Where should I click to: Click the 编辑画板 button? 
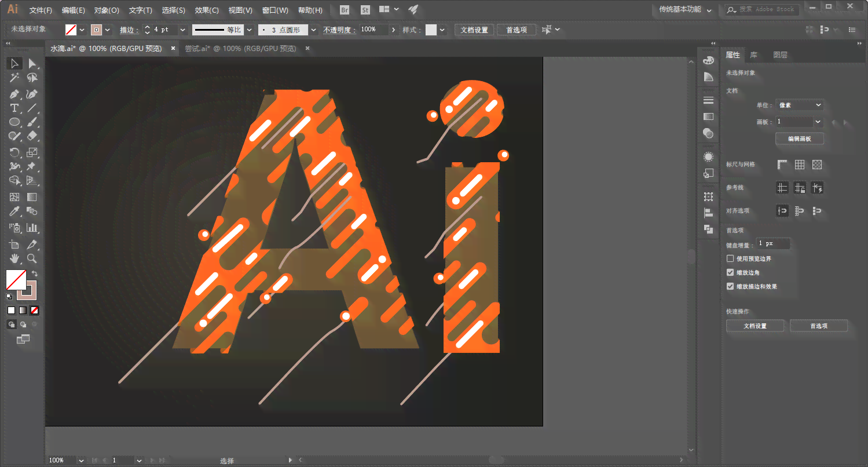coord(800,139)
